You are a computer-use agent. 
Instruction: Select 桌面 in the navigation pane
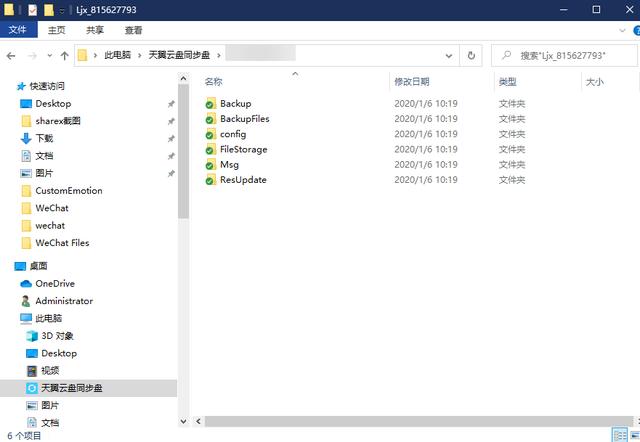click(38, 266)
